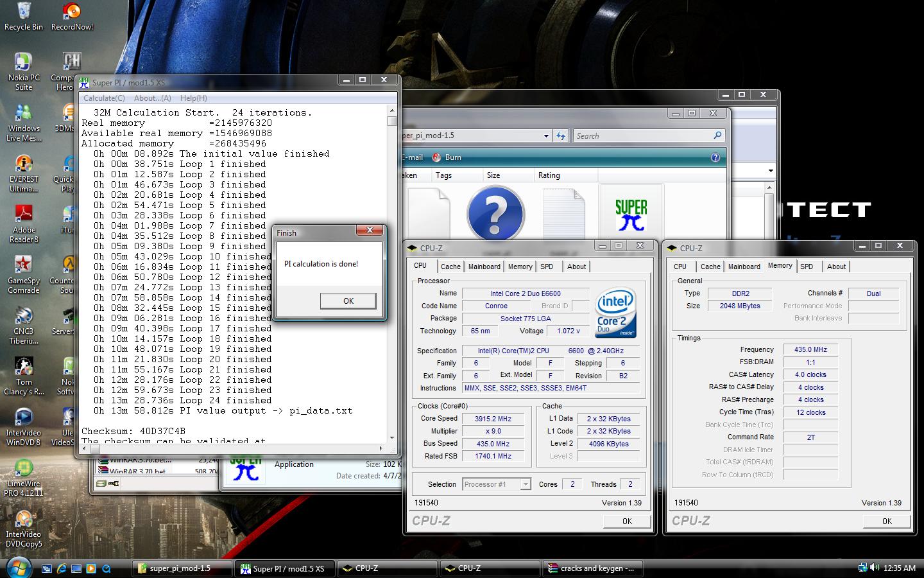Open Windows Live Messenger desktop shortcut
Screen dimensions: 924x578
[x=24, y=122]
